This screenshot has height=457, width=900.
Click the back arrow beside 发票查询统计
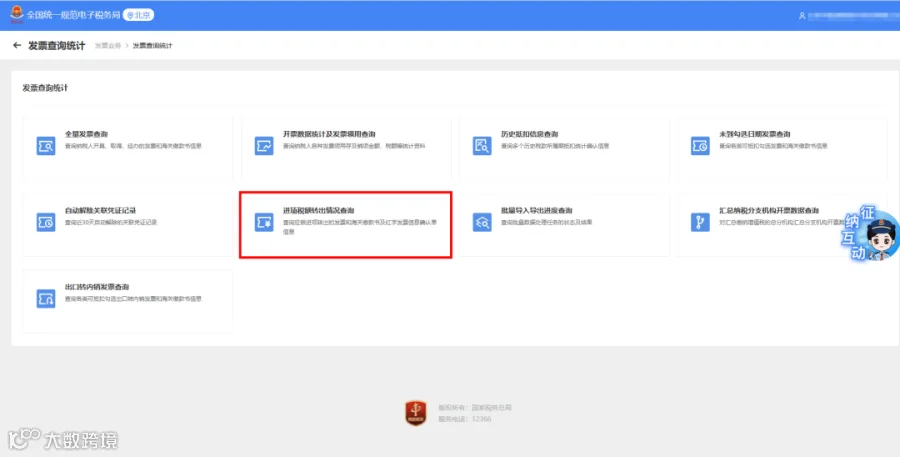(17, 45)
